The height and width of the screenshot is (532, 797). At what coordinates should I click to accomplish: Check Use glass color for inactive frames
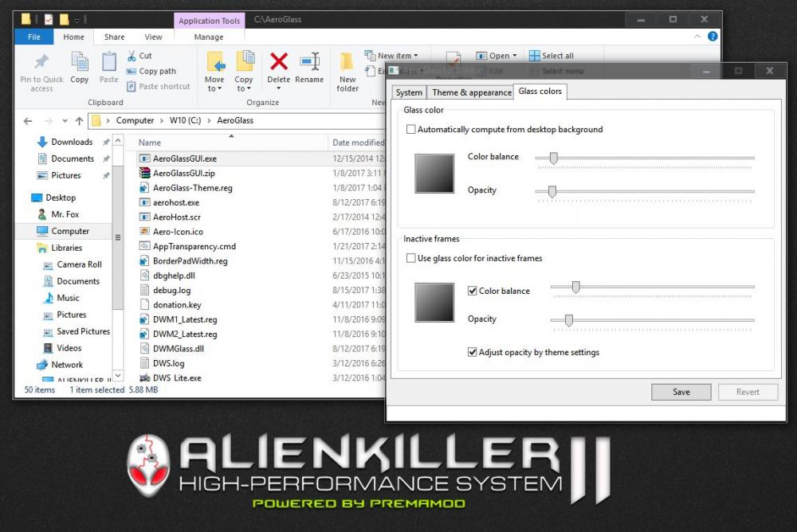pyautogui.click(x=411, y=258)
